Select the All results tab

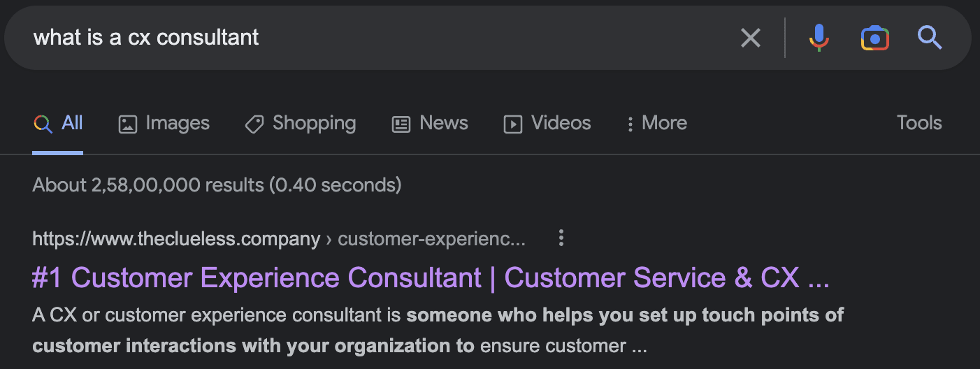(72, 124)
